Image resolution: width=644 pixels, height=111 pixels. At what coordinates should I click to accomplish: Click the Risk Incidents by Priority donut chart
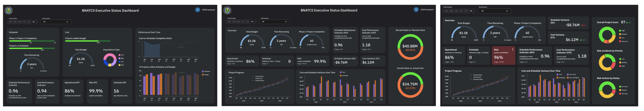coord(607,62)
